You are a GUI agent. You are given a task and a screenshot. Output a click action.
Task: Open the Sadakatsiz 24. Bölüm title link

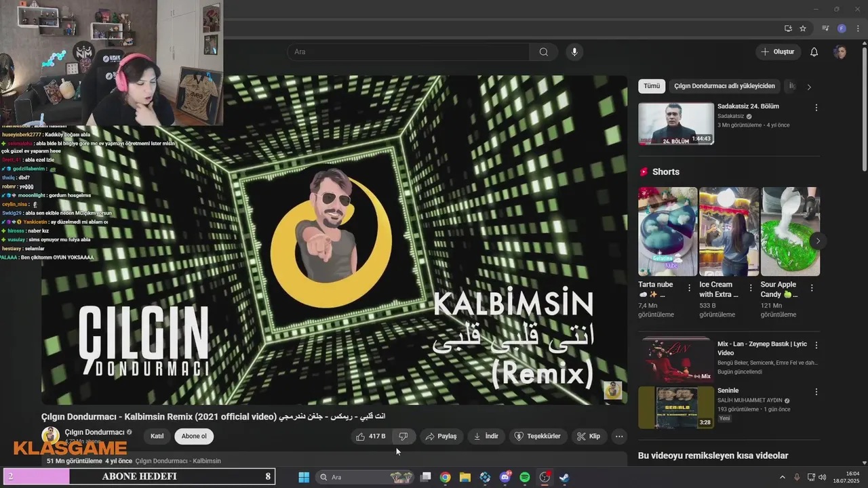748,106
